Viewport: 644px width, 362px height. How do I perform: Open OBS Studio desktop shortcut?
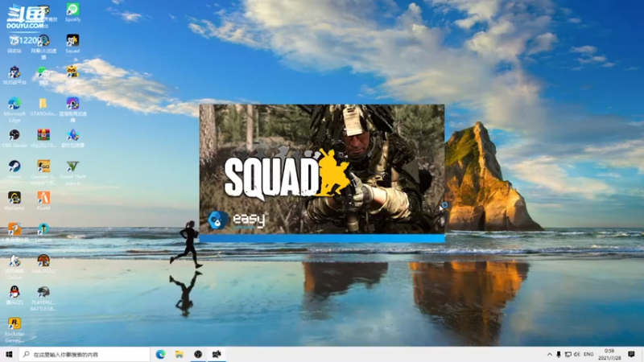(x=14, y=138)
